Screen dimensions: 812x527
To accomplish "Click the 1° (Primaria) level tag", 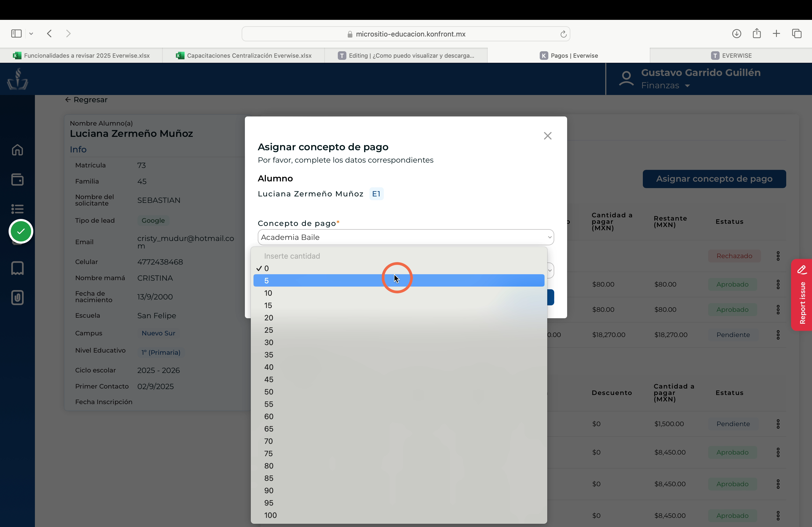I will coord(161,353).
